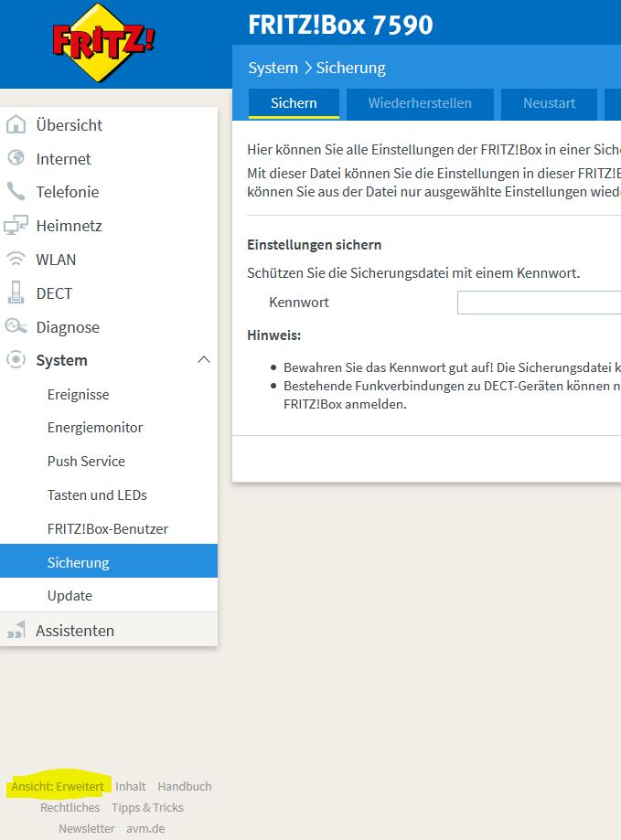This screenshot has width=621, height=840.
Task: Open the DECT menu entry
Action: [x=109, y=293]
